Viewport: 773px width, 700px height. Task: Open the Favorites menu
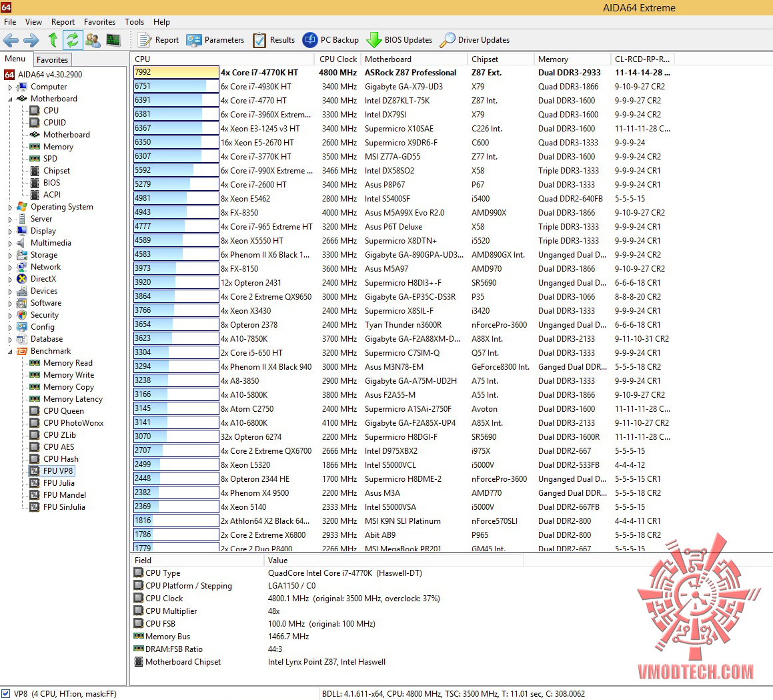click(x=99, y=22)
